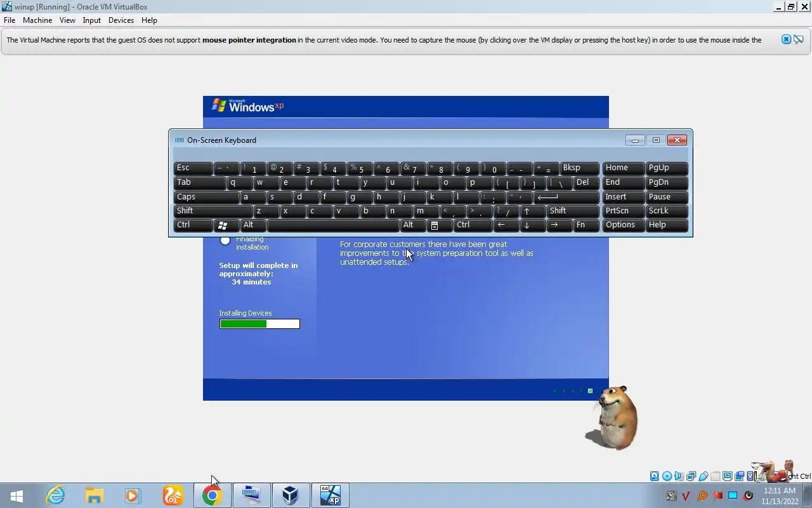Open the Windows Start button
This screenshot has height=508, width=812.
(17, 495)
